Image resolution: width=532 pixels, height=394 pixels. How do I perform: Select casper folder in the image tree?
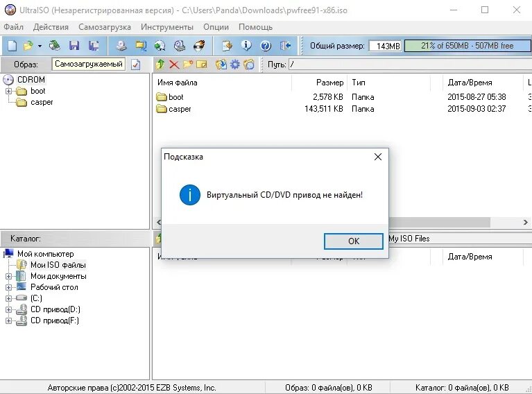[42, 102]
